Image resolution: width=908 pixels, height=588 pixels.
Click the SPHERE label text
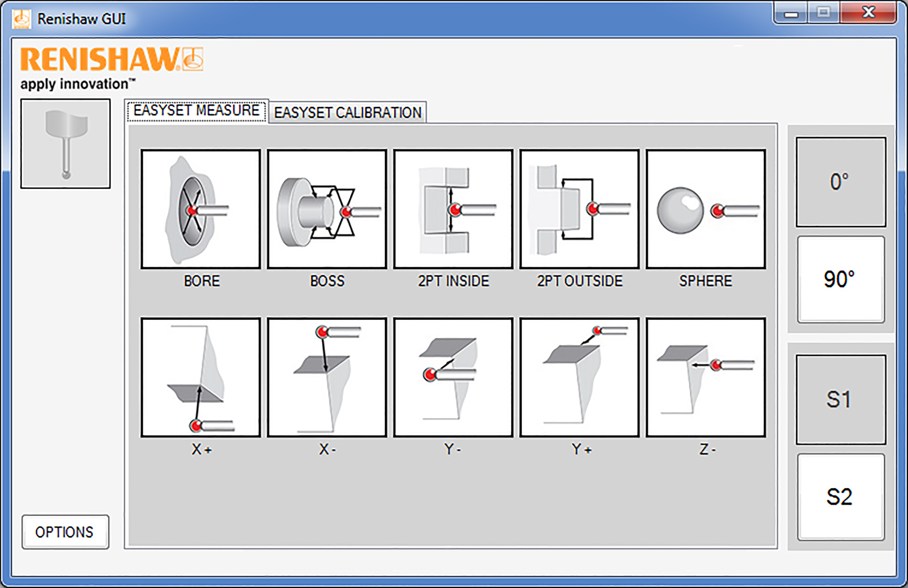(x=706, y=281)
